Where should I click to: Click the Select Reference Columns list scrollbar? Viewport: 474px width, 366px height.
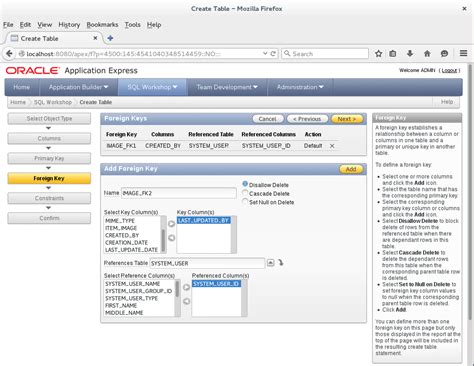[177, 298]
